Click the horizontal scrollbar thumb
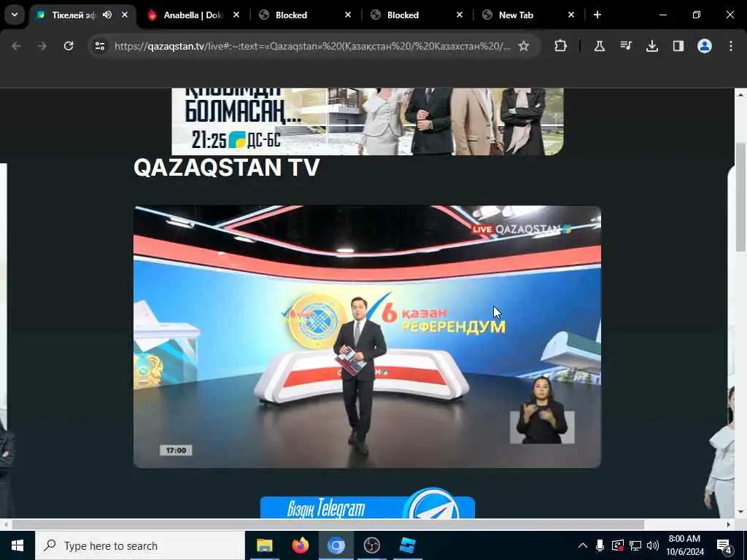747x560 pixels. [x=328, y=524]
